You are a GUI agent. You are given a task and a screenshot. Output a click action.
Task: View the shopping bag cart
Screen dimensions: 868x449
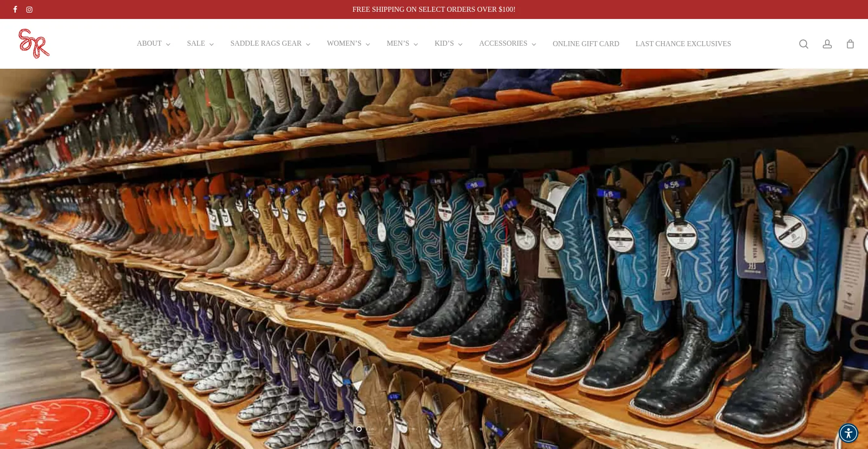pyautogui.click(x=850, y=44)
